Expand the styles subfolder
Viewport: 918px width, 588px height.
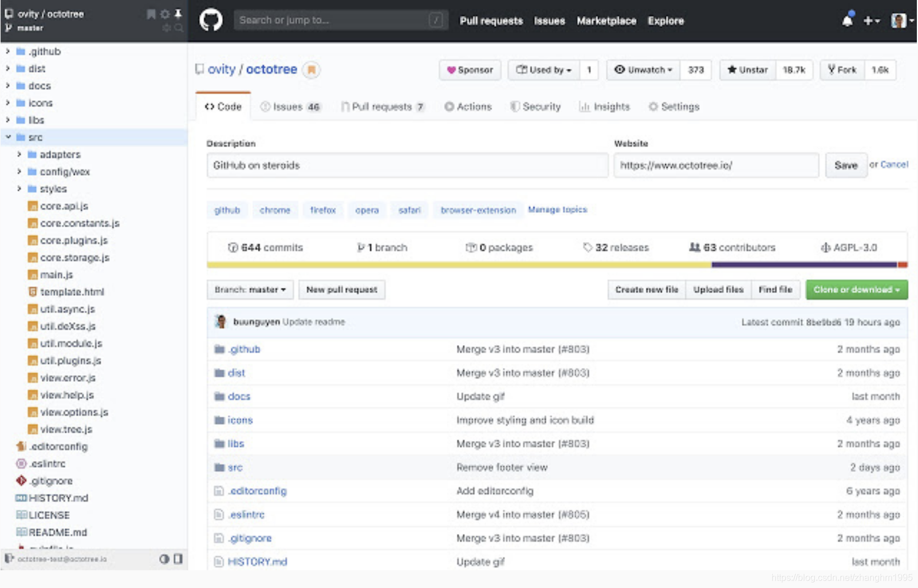(x=19, y=189)
